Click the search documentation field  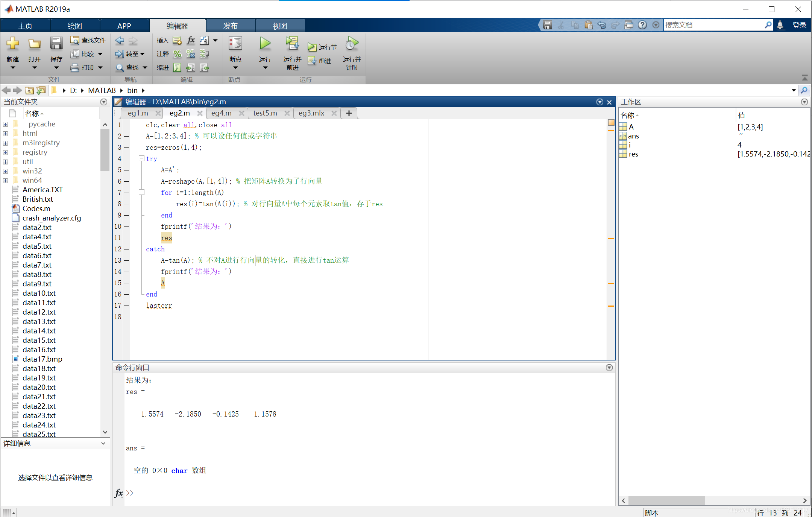(x=714, y=25)
